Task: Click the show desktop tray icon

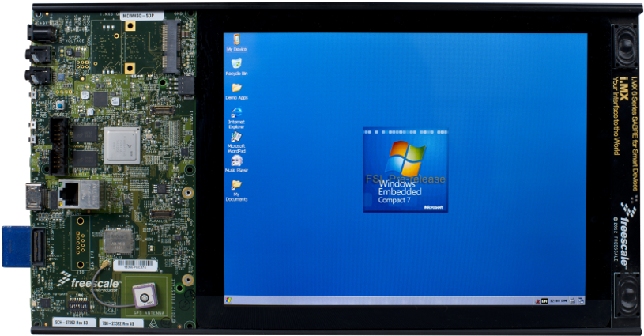Action: 581,300
